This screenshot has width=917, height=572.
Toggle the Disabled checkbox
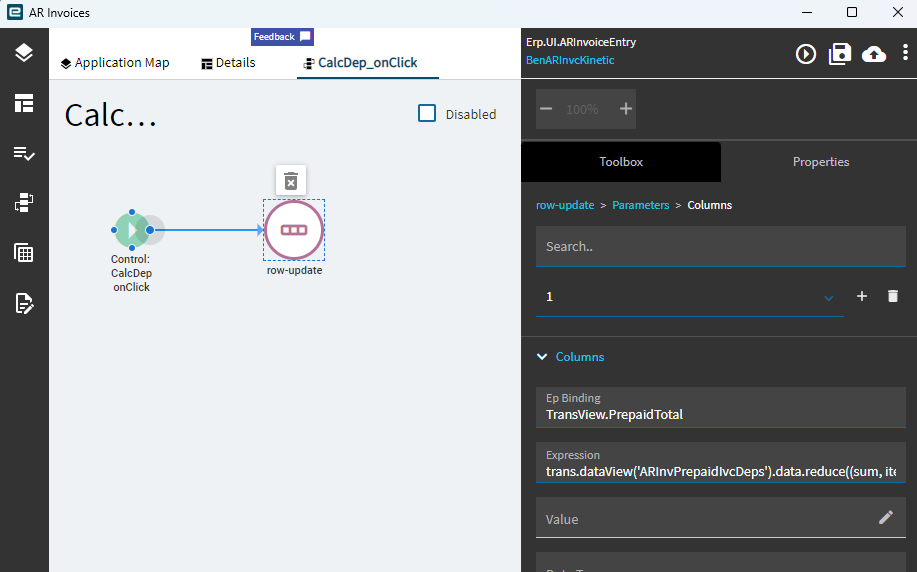tap(427, 114)
